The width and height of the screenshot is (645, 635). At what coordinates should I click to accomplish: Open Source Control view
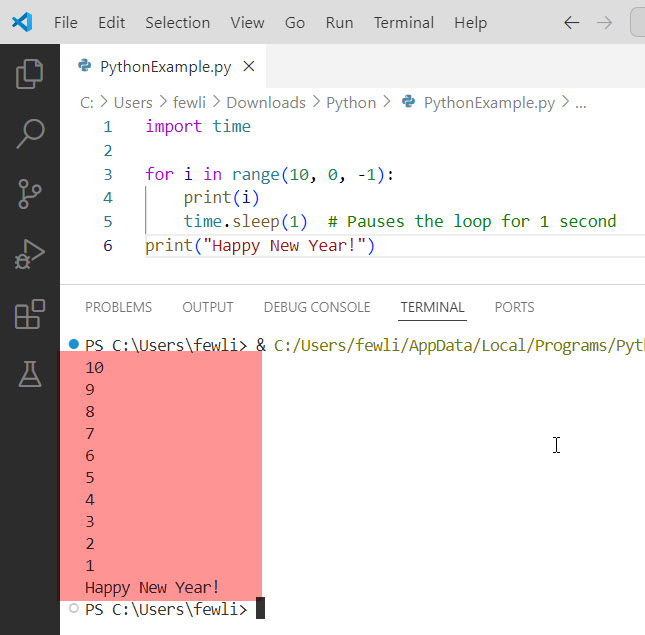[x=30, y=194]
